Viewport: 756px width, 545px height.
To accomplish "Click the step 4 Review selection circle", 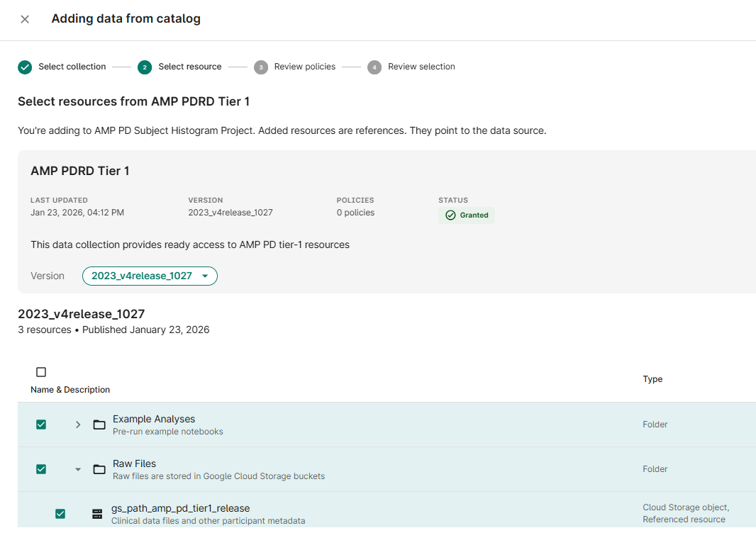I will [x=374, y=67].
